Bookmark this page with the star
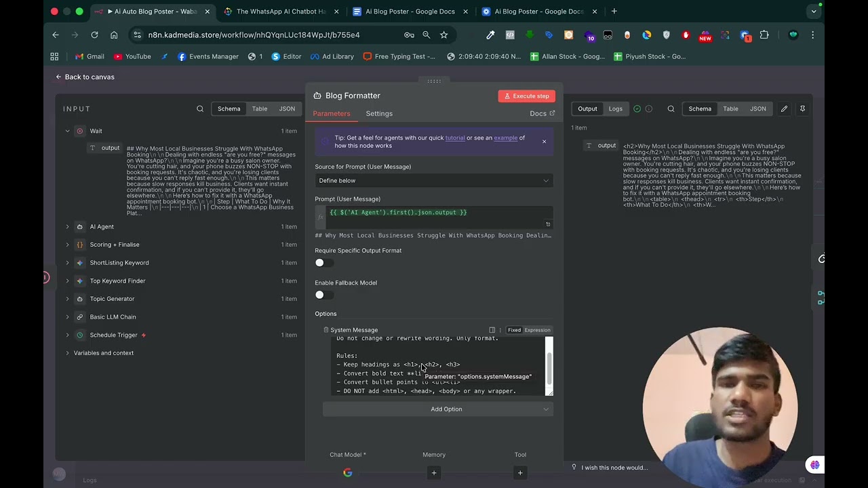This screenshot has height=488, width=868. coord(443,35)
